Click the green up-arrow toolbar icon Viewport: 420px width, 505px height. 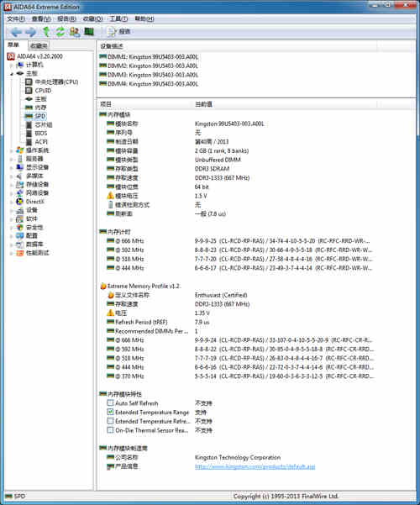(46, 32)
